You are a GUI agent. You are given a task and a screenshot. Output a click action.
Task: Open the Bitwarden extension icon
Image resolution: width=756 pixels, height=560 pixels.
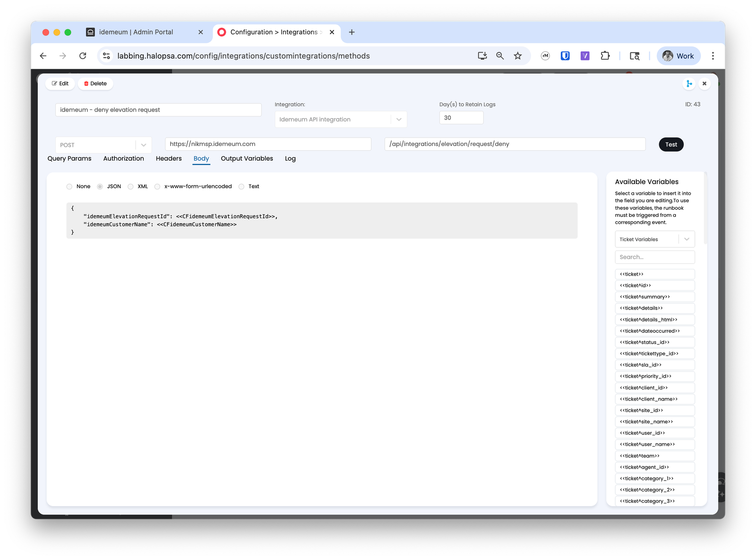pyautogui.click(x=565, y=56)
